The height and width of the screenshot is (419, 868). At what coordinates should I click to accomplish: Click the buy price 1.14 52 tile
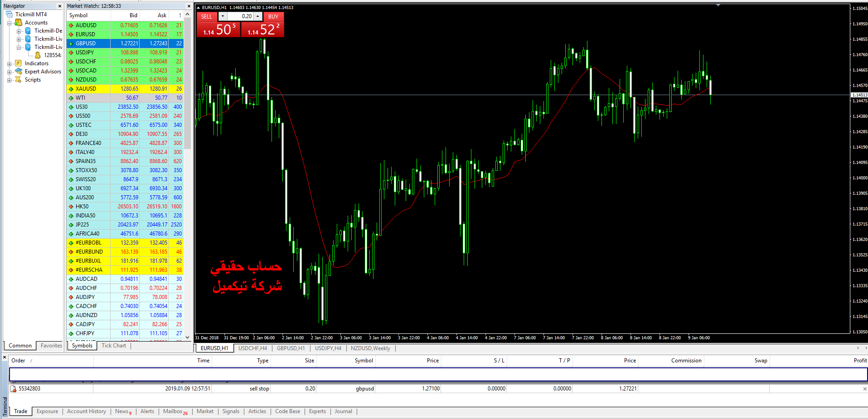(x=262, y=29)
